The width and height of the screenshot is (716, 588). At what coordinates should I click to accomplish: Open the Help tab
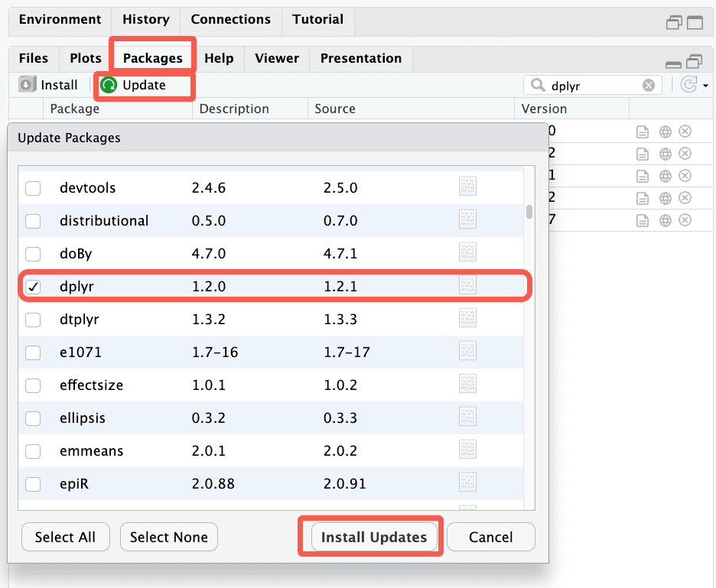(219, 58)
